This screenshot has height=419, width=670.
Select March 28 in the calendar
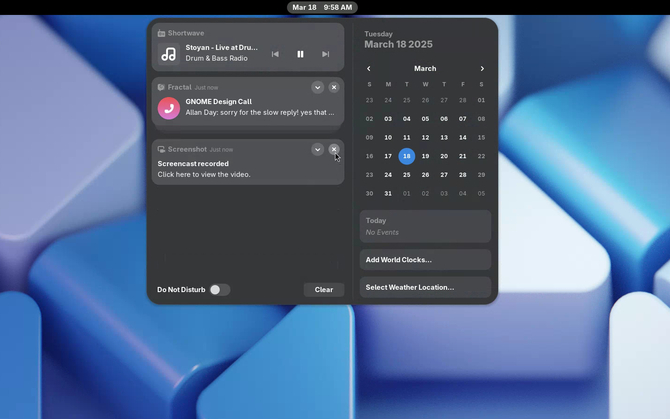[463, 175]
